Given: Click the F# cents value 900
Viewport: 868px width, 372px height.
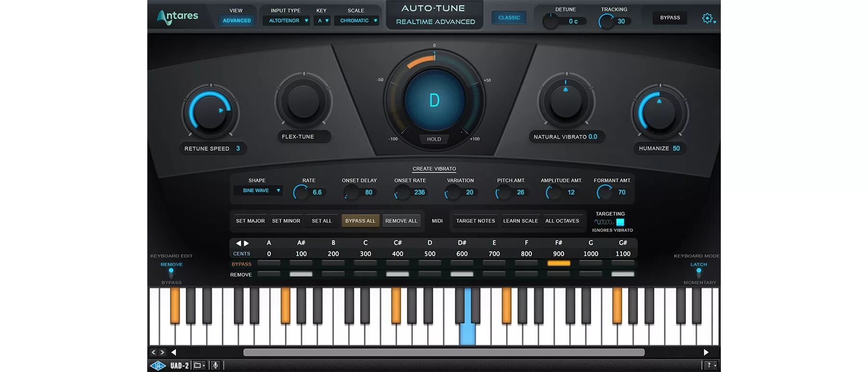Looking at the screenshot, I should (x=559, y=254).
